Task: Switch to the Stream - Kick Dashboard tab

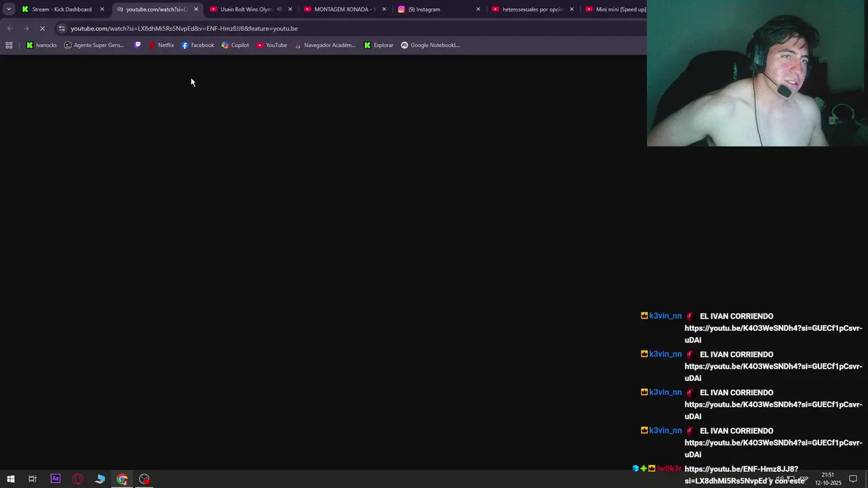Action: (x=62, y=9)
